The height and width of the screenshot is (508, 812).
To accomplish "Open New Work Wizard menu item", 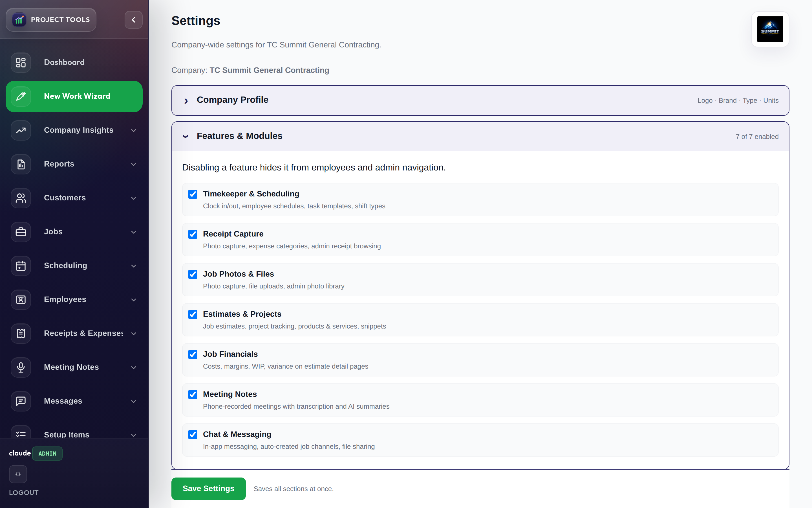I will pyautogui.click(x=74, y=97).
